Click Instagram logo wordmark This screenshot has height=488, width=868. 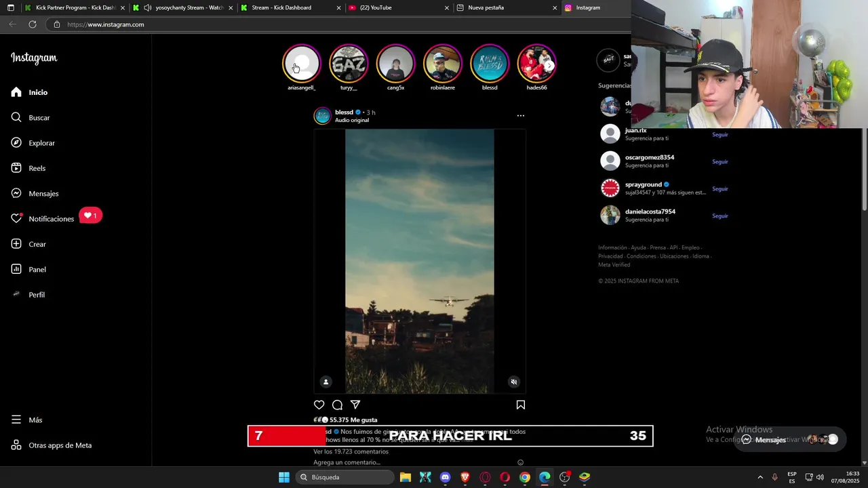(34, 58)
